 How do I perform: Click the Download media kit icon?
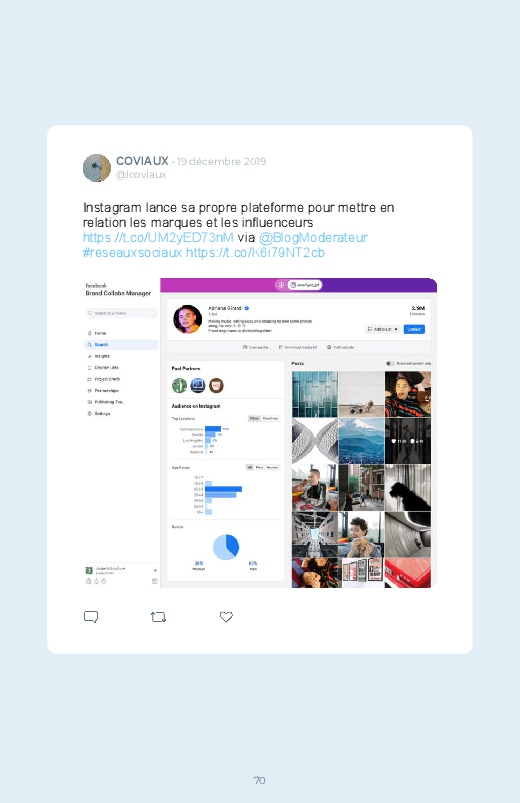pyautogui.click(x=281, y=347)
